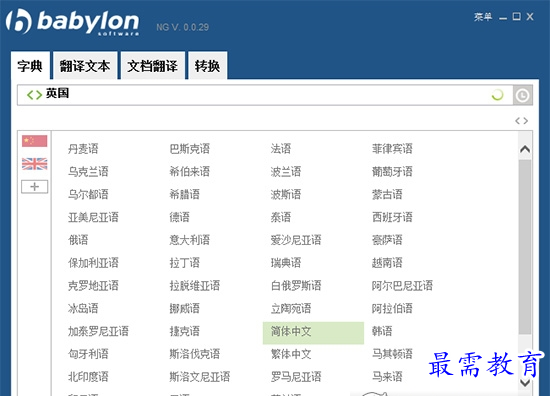550x396 pixels.
Task: Switch to the 字典 tab
Action: pos(30,66)
